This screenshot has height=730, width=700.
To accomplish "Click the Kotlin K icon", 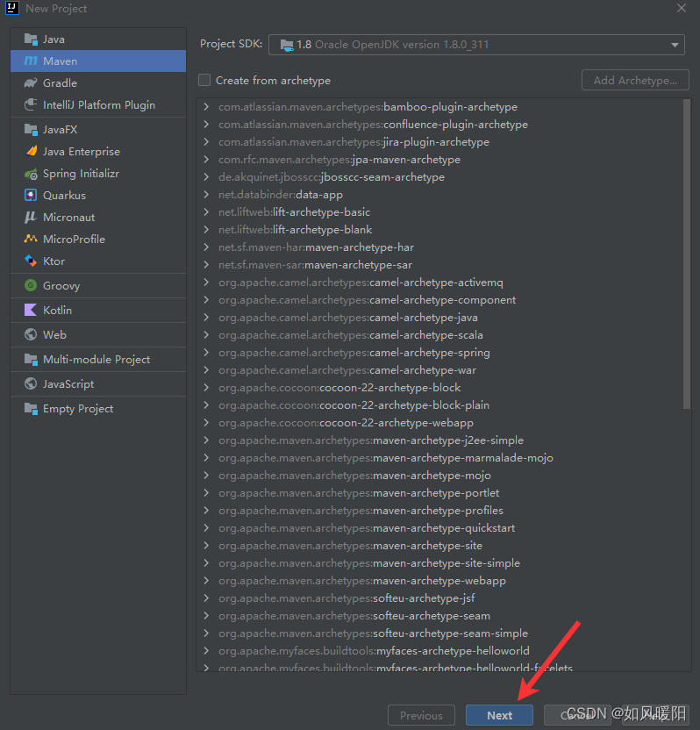I will pyautogui.click(x=31, y=310).
